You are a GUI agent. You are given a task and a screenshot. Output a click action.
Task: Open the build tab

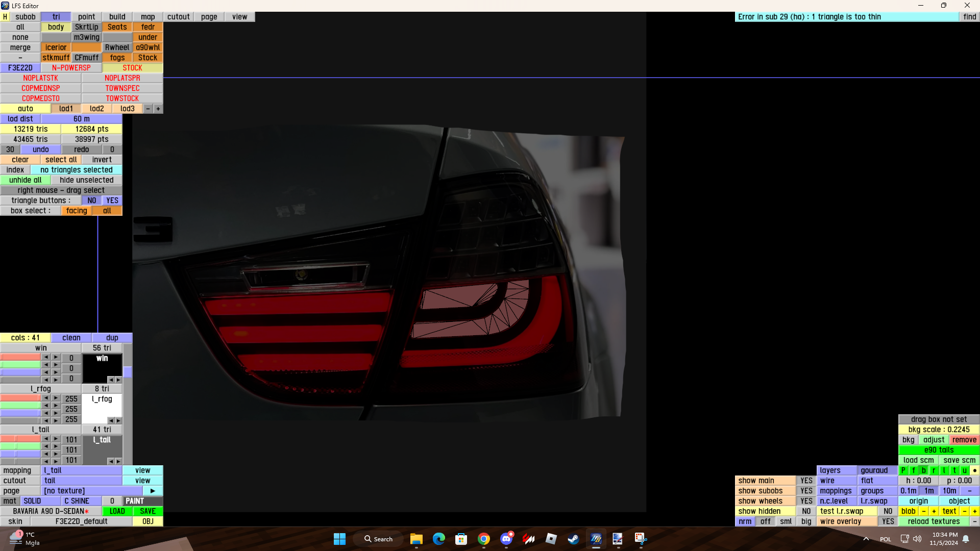point(117,17)
